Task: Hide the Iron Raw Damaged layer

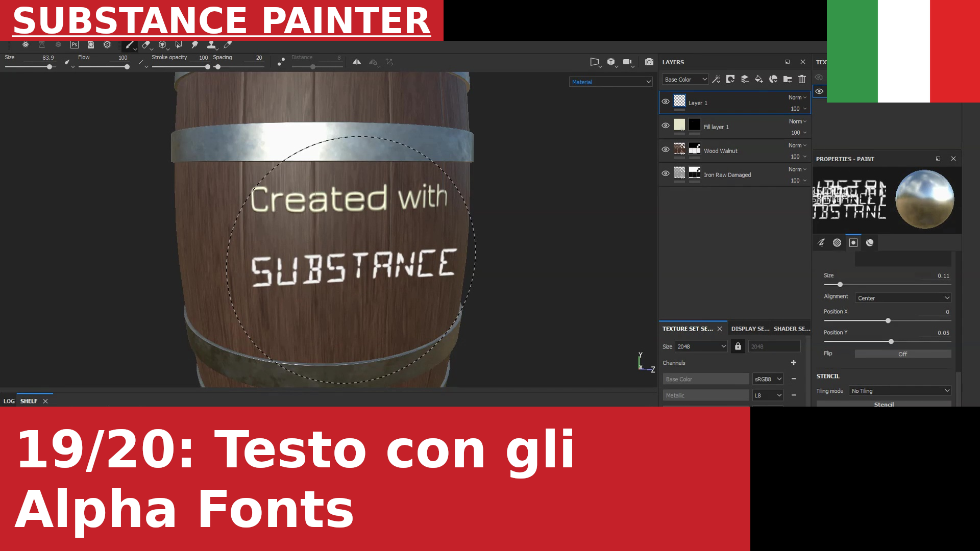Action: point(666,173)
